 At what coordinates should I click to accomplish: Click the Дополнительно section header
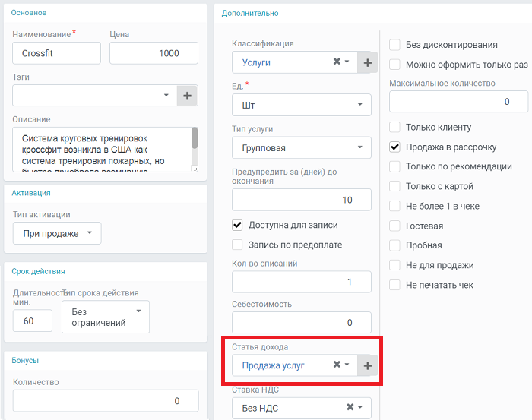tap(250, 13)
